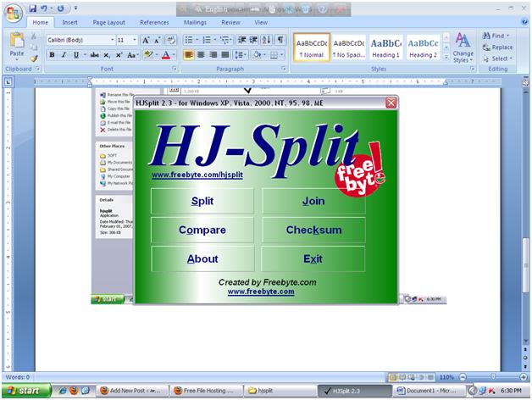Open the Change Case dropdown
Viewport: 532px width, 400px height.
click(x=132, y=55)
